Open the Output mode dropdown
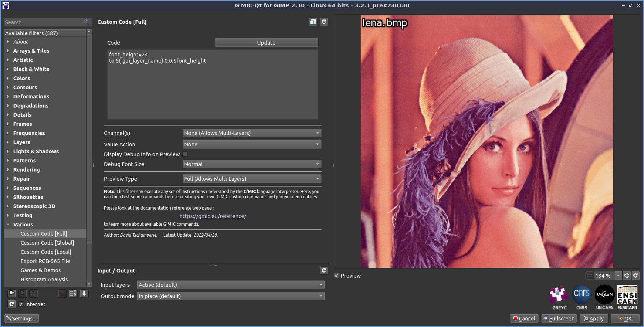Image resolution: width=644 pixels, height=327 pixels. coord(231,296)
